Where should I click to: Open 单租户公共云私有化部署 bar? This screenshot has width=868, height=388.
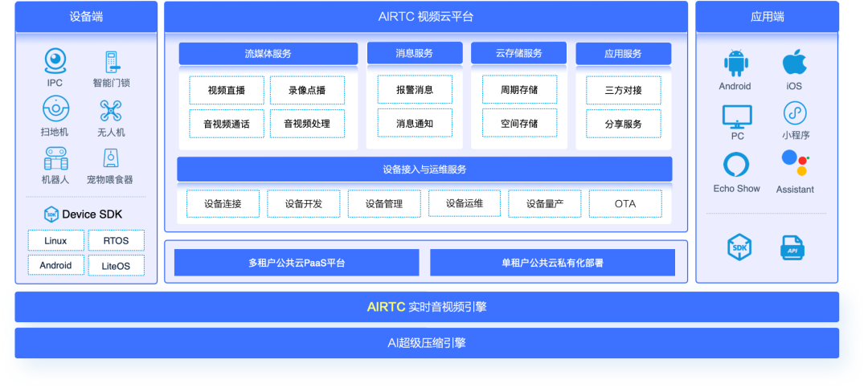click(x=552, y=263)
